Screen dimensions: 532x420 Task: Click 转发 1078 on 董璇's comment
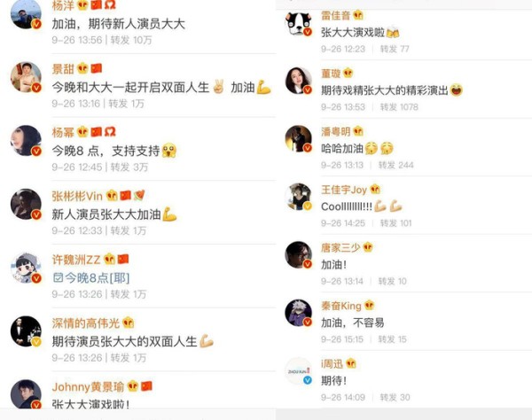[399, 107]
